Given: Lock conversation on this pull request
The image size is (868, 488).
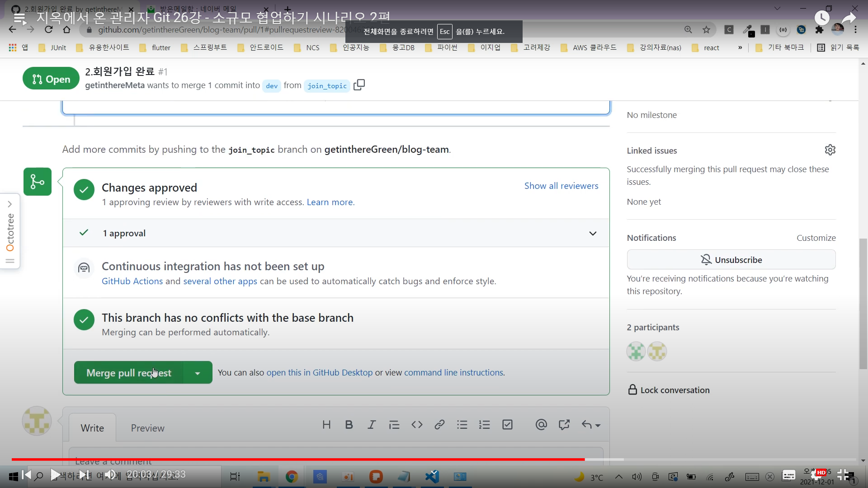Looking at the screenshot, I should point(669,390).
